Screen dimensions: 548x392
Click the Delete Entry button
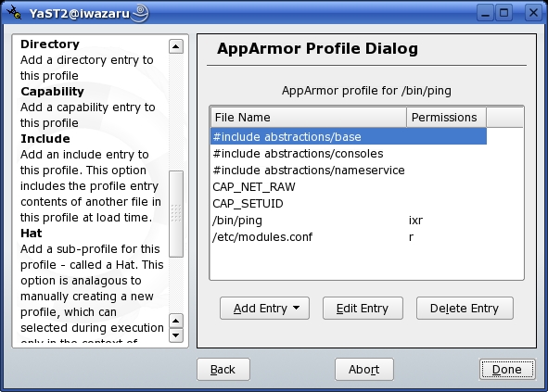465,309
